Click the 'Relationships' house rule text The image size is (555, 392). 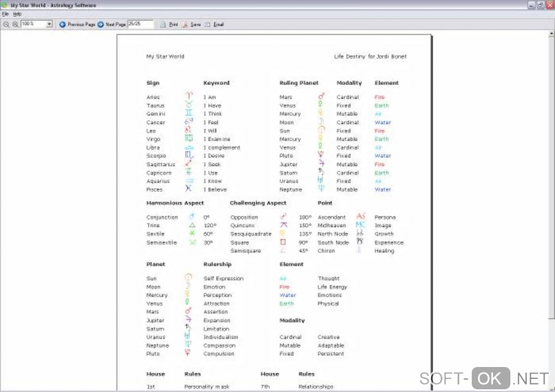[x=316, y=387]
